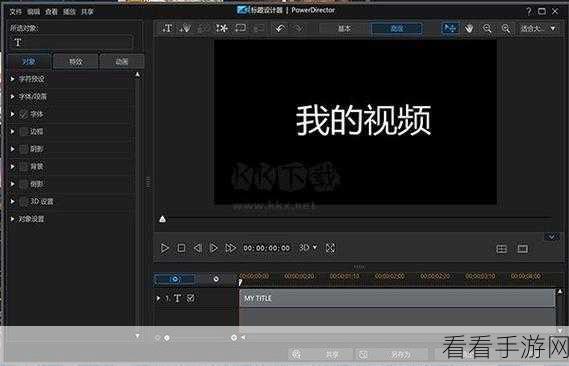The height and width of the screenshot is (366, 569).
Task: Expand the 3D 设置 section arrow
Action: click(x=12, y=201)
